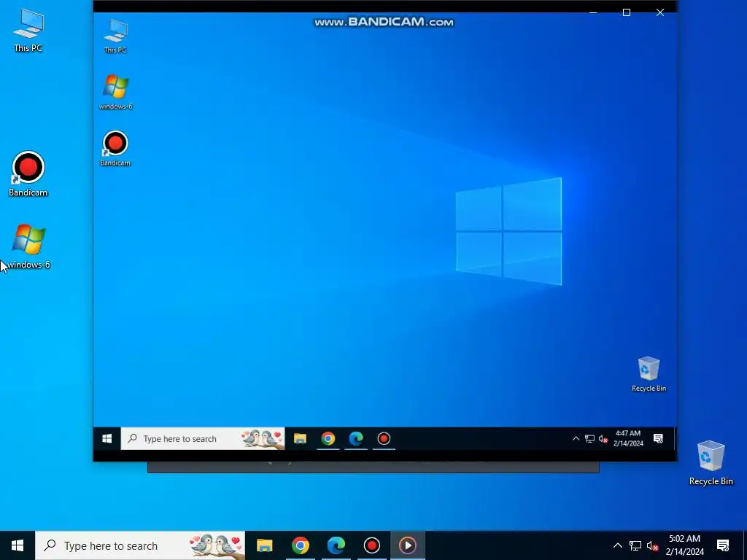The width and height of the screenshot is (747, 560).
Task: Click volume icon inside player window tray
Action: pos(603,438)
